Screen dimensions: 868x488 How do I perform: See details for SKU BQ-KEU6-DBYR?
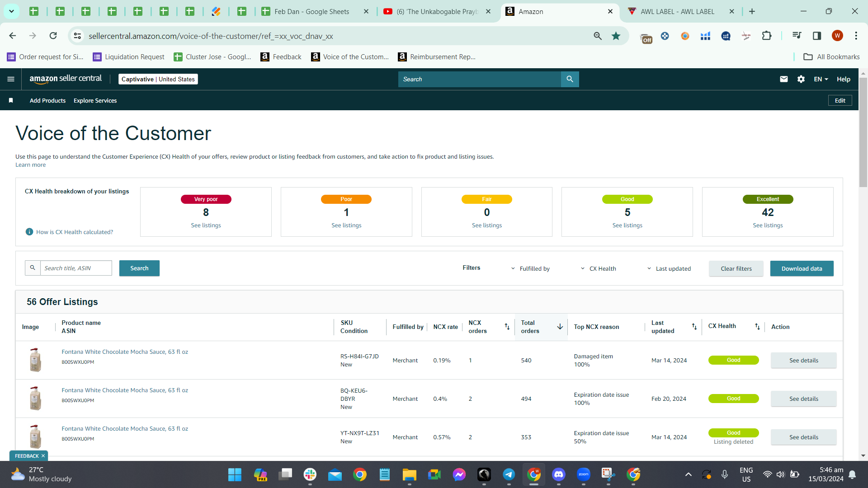pyautogui.click(x=803, y=399)
